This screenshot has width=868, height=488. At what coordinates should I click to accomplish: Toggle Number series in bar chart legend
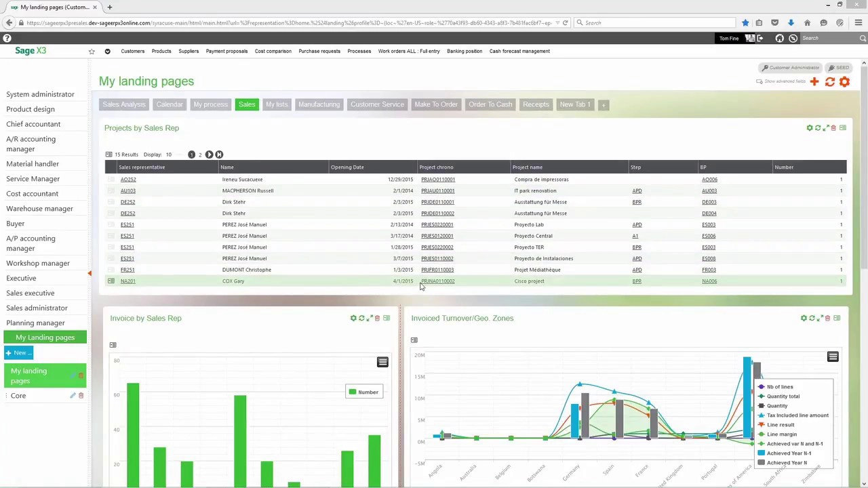point(363,392)
